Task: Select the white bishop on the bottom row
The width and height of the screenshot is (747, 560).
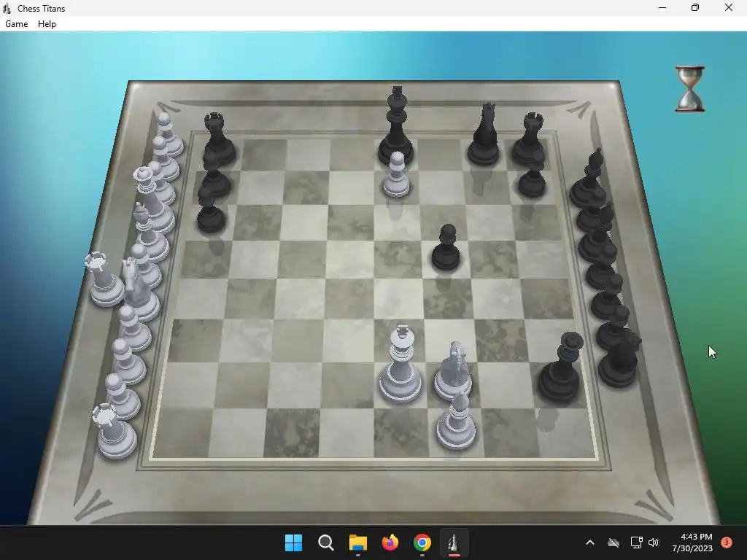Action: pyautogui.click(x=457, y=421)
